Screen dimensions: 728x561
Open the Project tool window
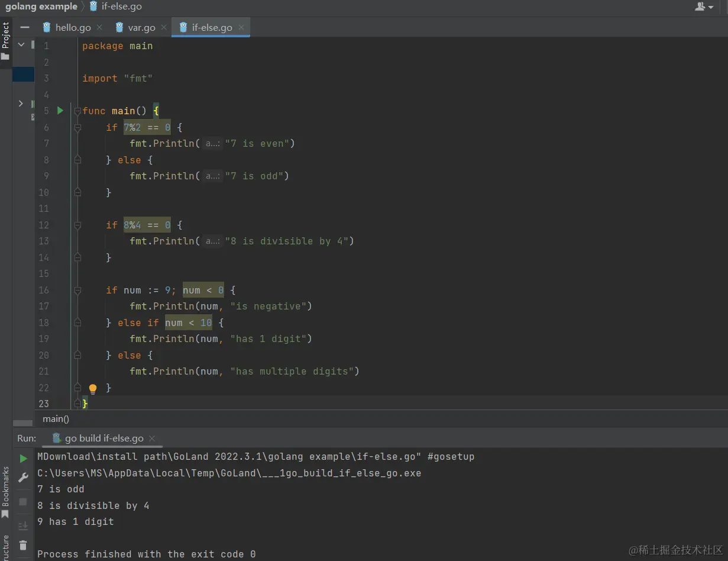(x=6, y=41)
